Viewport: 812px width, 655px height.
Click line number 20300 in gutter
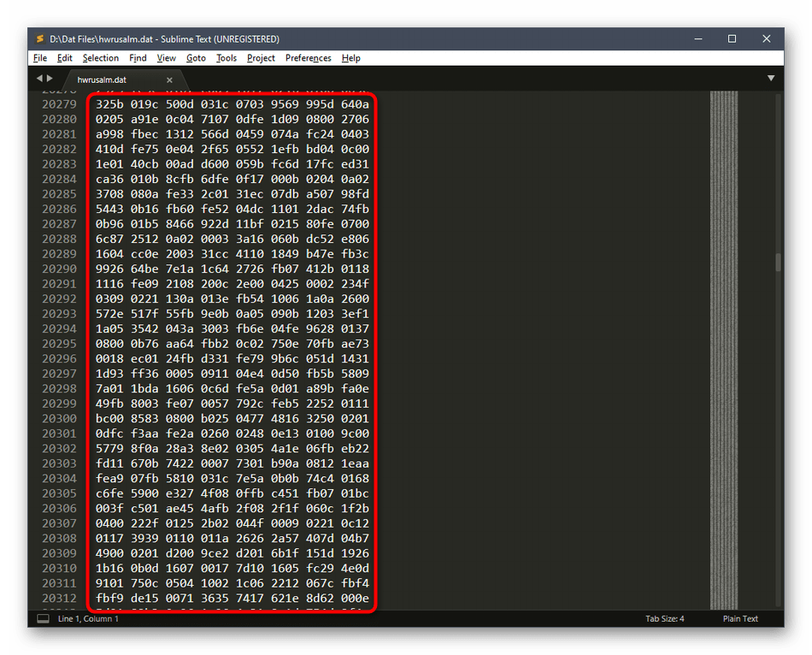(59, 418)
